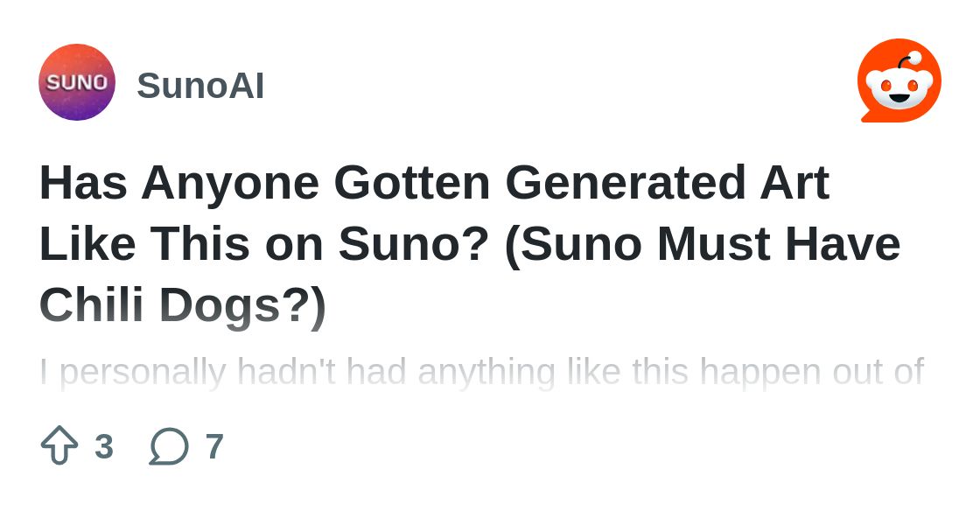
Task: Click the 'Chili Dogs?)' title text
Action: click(x=183, y=305)
